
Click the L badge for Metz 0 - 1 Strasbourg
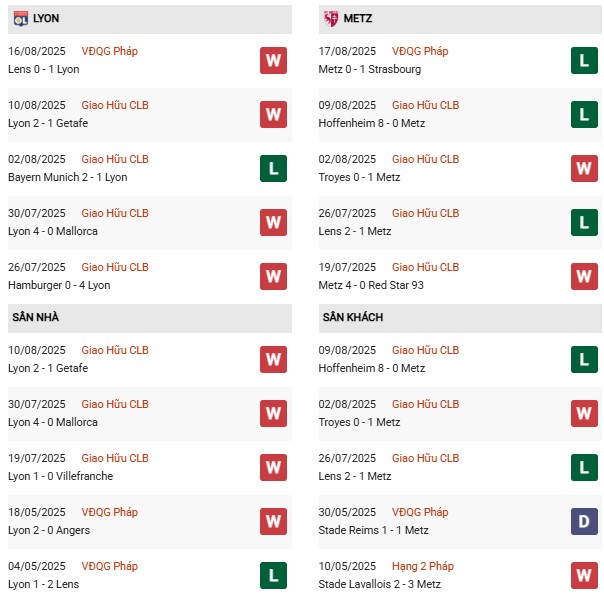[x=584, y=60]
